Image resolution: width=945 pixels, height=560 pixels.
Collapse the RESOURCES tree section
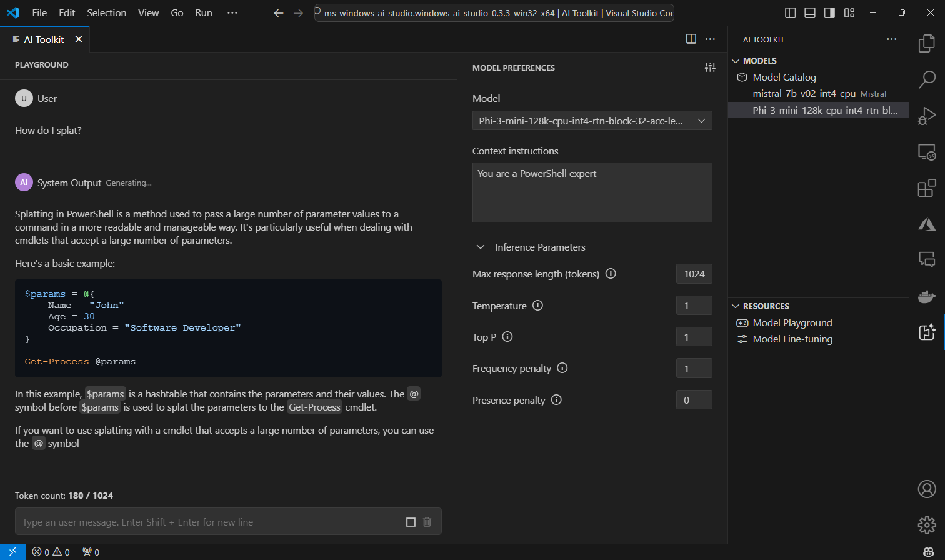736,306
